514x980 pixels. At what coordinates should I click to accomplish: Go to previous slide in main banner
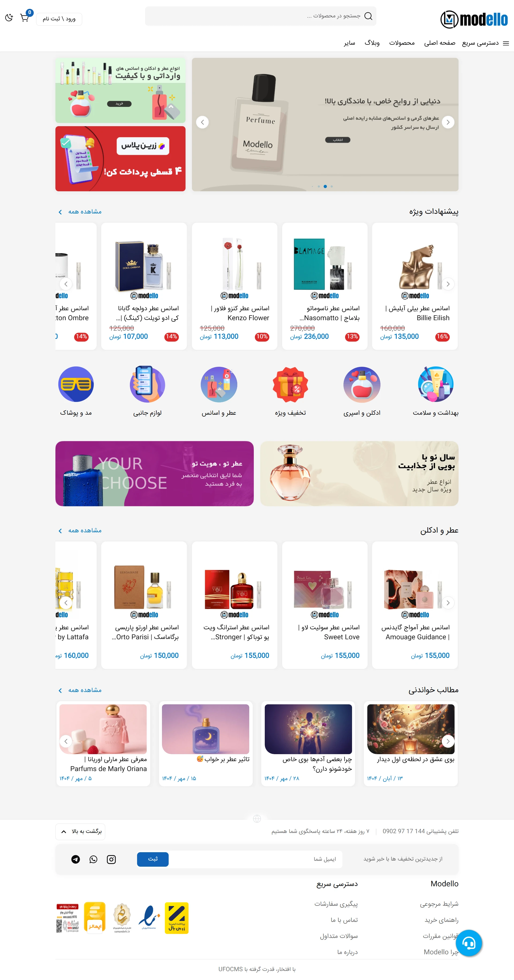pyautogui.click(x=202, y=122)
